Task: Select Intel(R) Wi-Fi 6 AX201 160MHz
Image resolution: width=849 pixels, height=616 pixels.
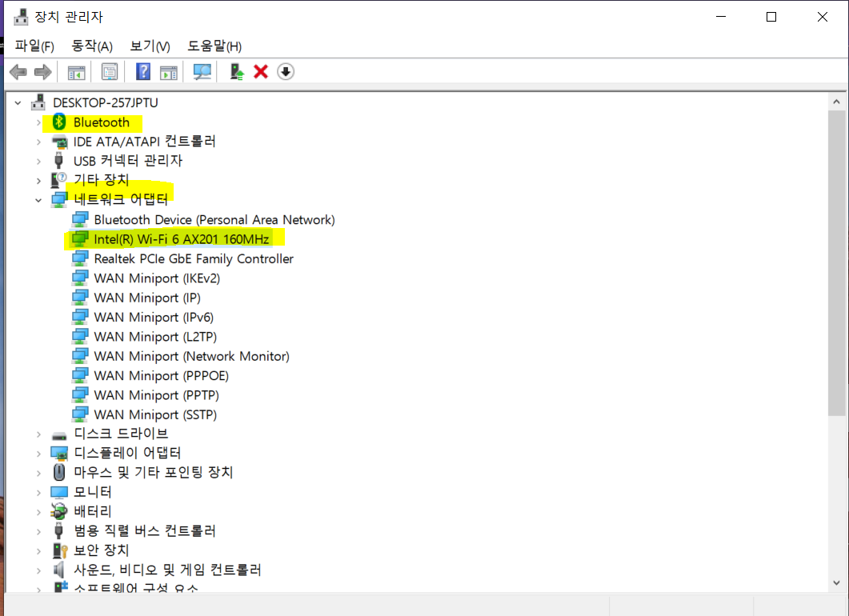Action: click(182, 239)
